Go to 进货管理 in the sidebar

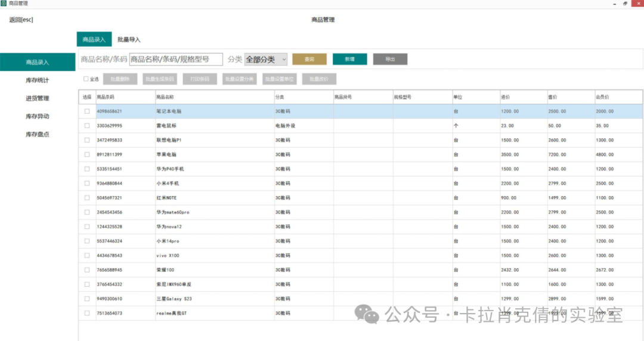[x=38, y=98]
